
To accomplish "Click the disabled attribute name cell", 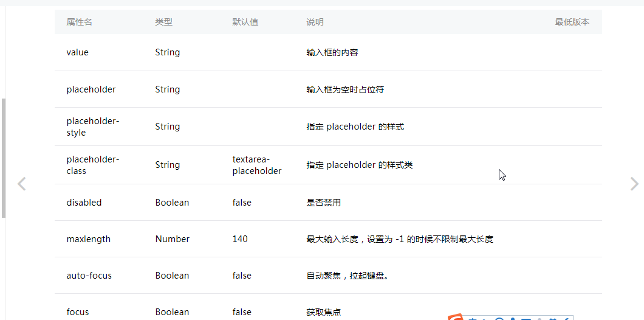I will [84, 203].
